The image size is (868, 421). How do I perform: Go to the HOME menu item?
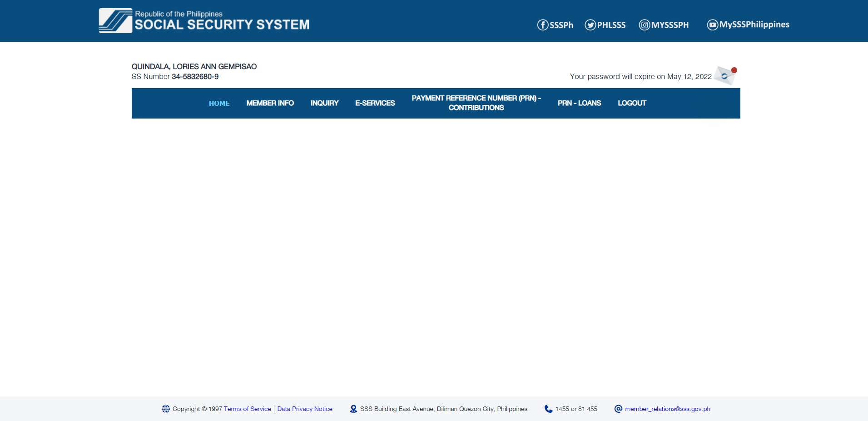click(x=219, y=104)
